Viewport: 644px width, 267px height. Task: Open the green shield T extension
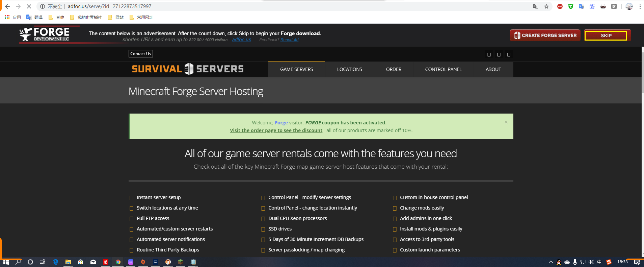(571, 6)
